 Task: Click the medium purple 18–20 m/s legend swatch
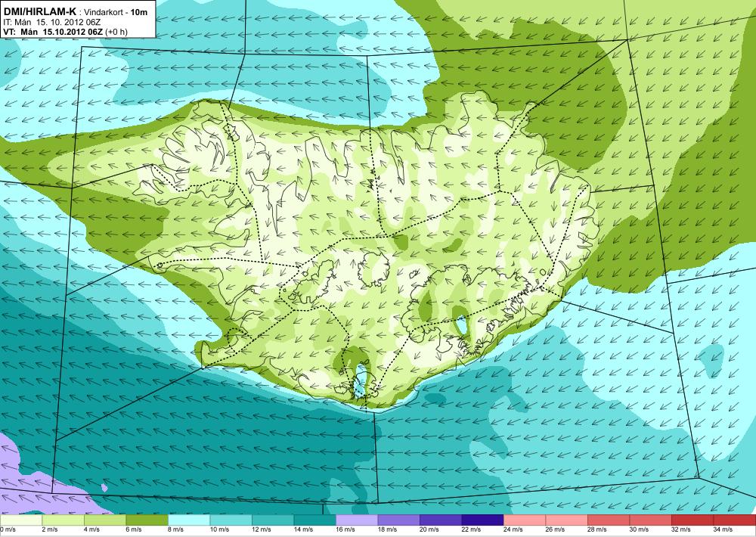point(398,520)
